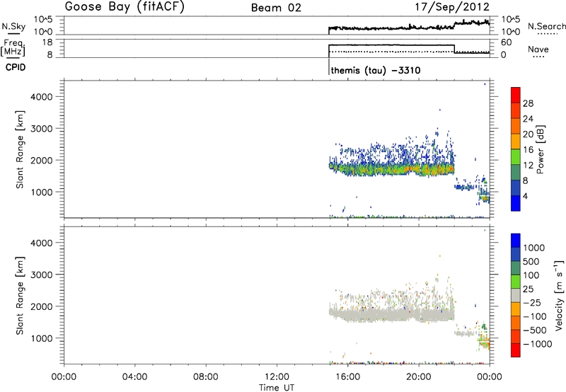
Task: Click the "08:00" time tick label
Action: point(206,377)
